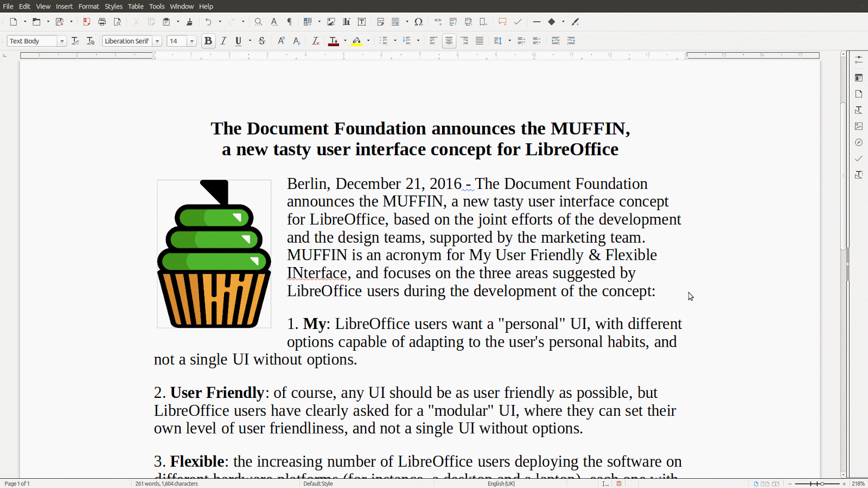The height and width of the screenshot is (488, 868).
Task: Insert a hyperlink
Action: pyautogui.click(x=438, y=22)
